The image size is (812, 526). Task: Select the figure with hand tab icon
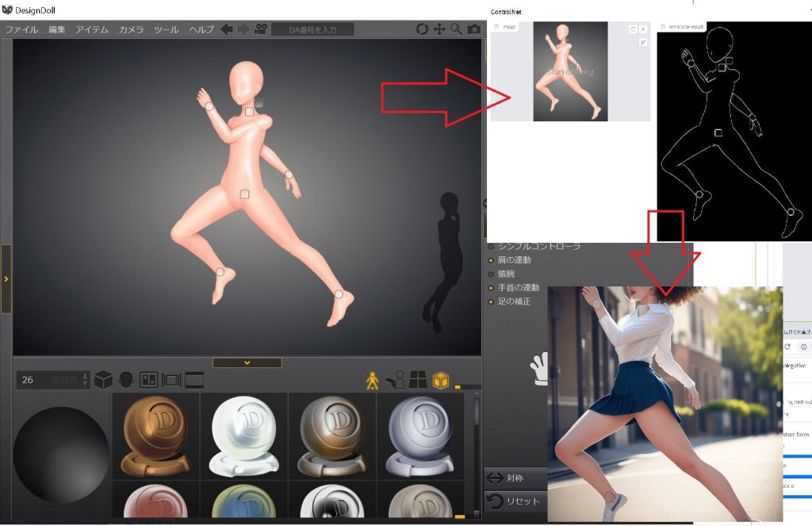(396, 380)
